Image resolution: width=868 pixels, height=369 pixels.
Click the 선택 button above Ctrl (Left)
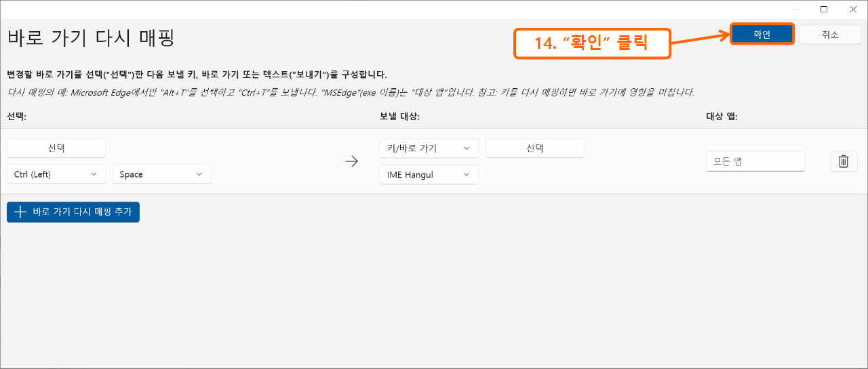56,148
